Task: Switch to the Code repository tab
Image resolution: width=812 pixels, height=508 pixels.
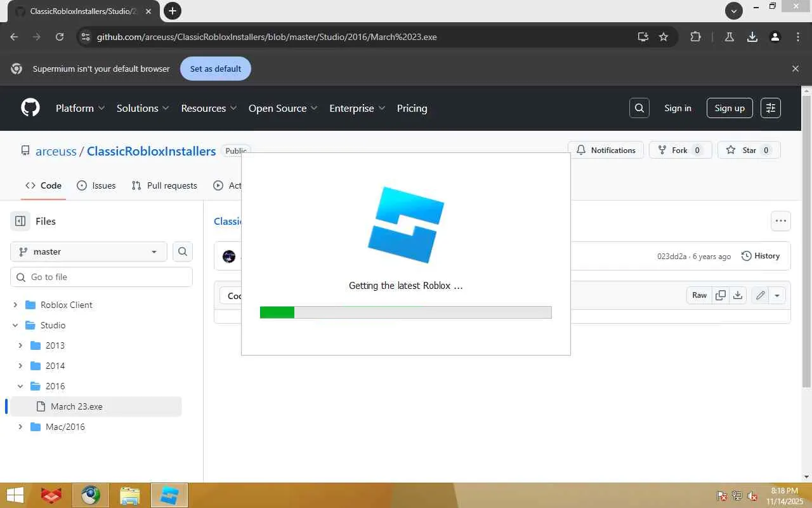Action: tap(43, 185)
